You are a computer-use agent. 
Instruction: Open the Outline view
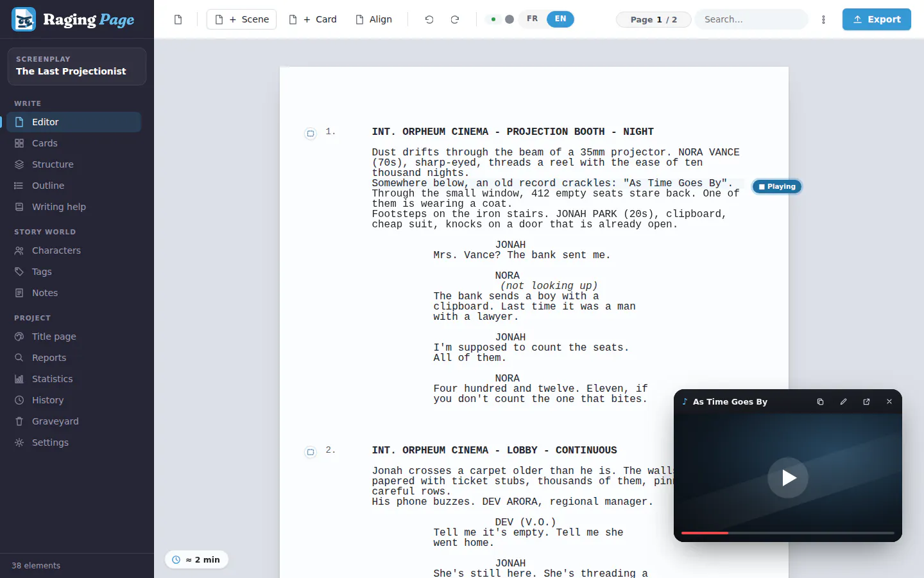click(74, 186)
